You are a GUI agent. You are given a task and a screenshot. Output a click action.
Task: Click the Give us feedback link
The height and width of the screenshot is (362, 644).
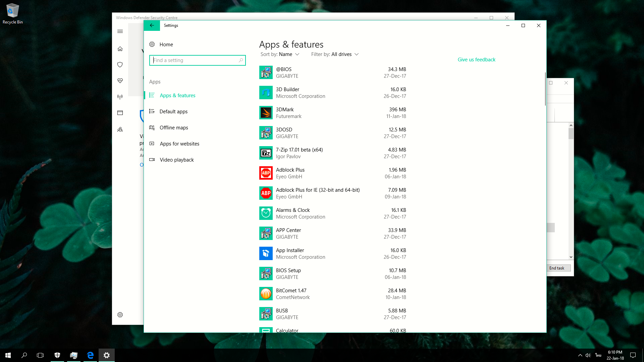coord(476,60)
